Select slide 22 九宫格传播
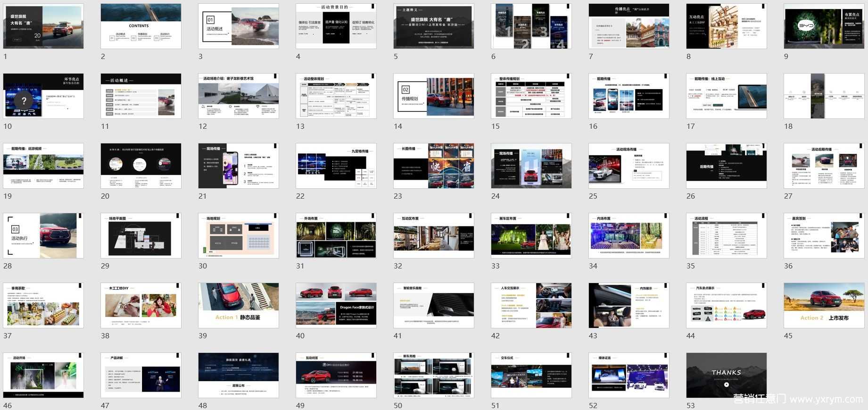Image resolution: width=868 pixels, height=410 pixels. click(x=336, y=166)
